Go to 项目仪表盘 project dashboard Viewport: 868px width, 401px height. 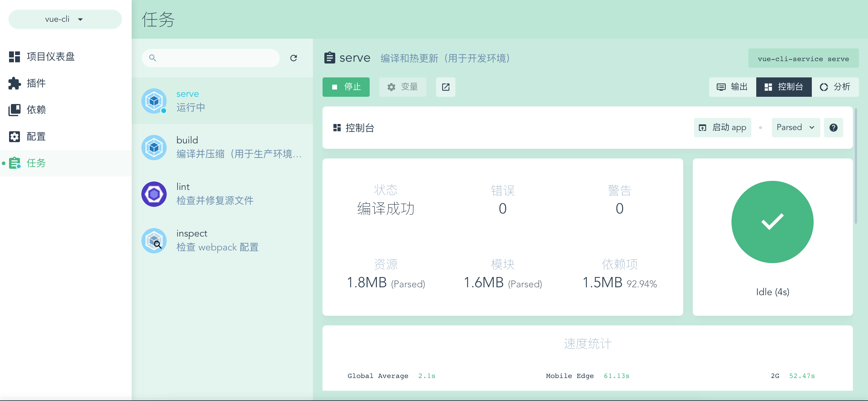click(x=50, y=56)
